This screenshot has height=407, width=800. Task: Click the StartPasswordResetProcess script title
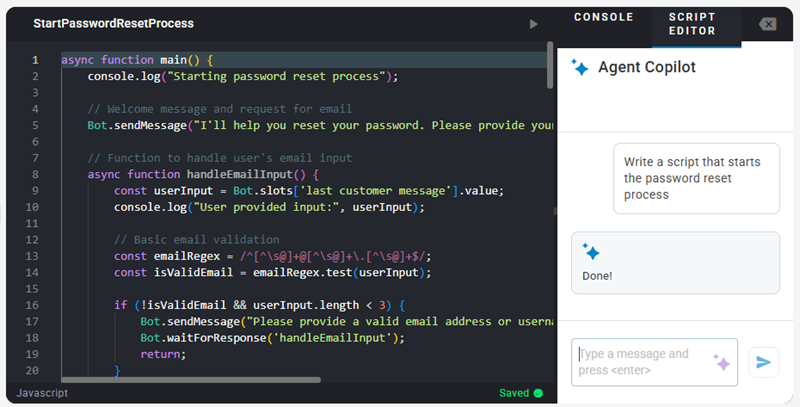coord(113,23)
